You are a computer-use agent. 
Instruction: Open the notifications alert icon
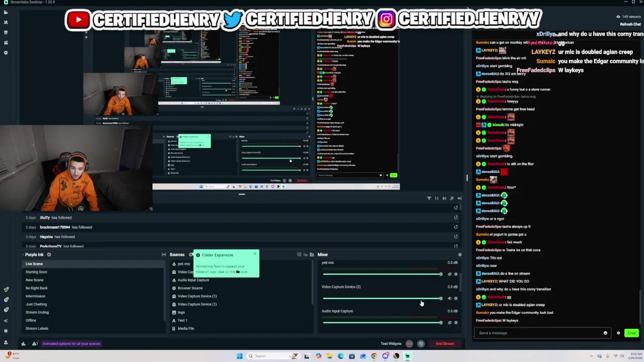34,343
